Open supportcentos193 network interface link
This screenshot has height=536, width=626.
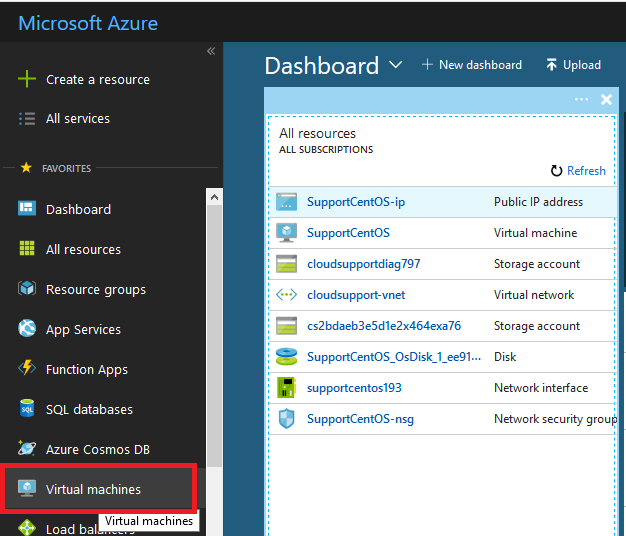coord(354,388)
